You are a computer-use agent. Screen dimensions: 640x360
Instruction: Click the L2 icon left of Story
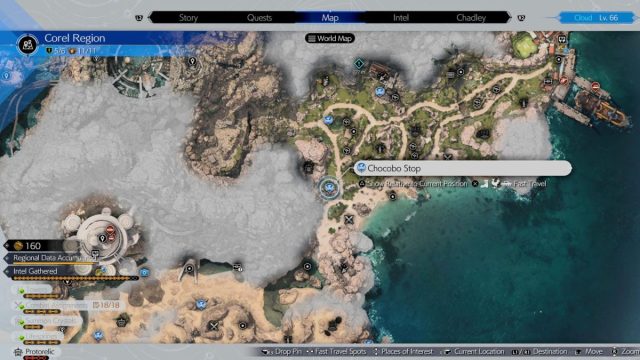(x=139, y=18)
